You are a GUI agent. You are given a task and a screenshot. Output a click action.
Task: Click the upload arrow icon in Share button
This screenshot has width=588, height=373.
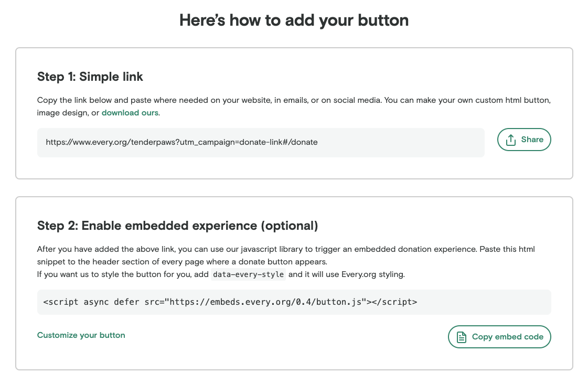[510, 140]
